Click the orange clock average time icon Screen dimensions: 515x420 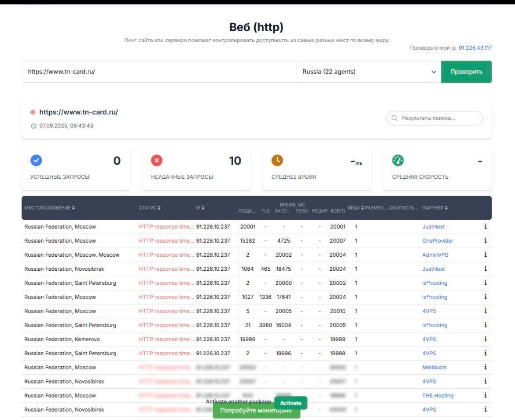[x=277, y=161]
